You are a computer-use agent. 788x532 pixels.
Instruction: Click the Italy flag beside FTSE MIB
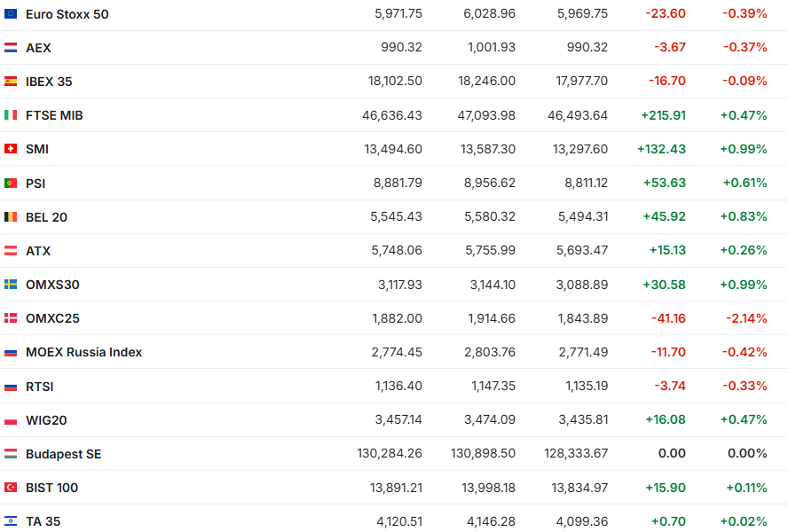point(11,115)
